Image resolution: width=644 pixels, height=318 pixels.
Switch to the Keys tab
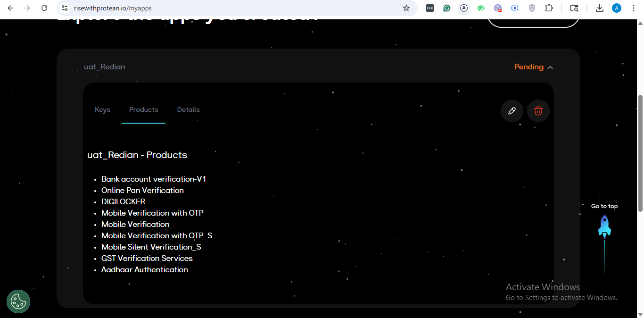(x=102, y=109)
